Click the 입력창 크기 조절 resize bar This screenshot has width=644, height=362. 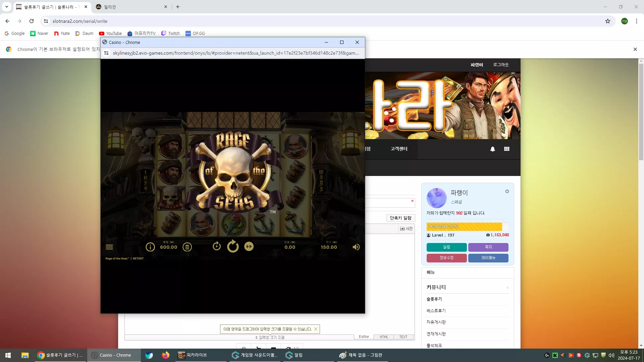tap(270, 337)
